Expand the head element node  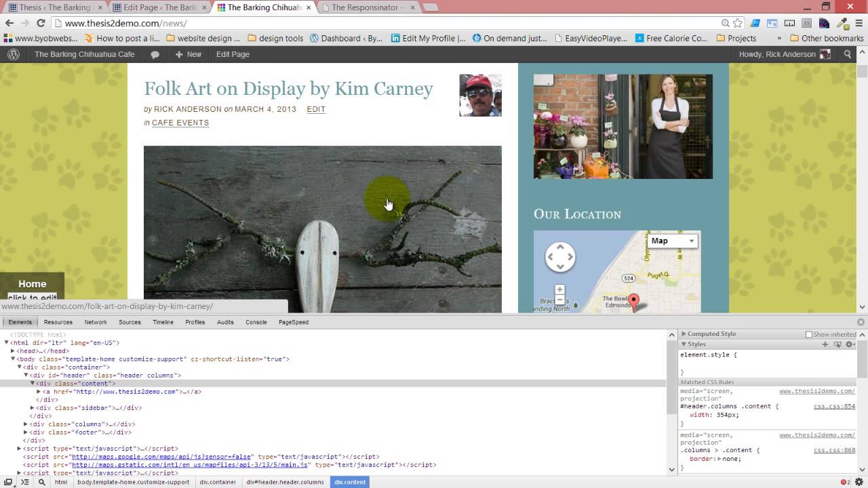pyautogui.click(x=13, y=351)
